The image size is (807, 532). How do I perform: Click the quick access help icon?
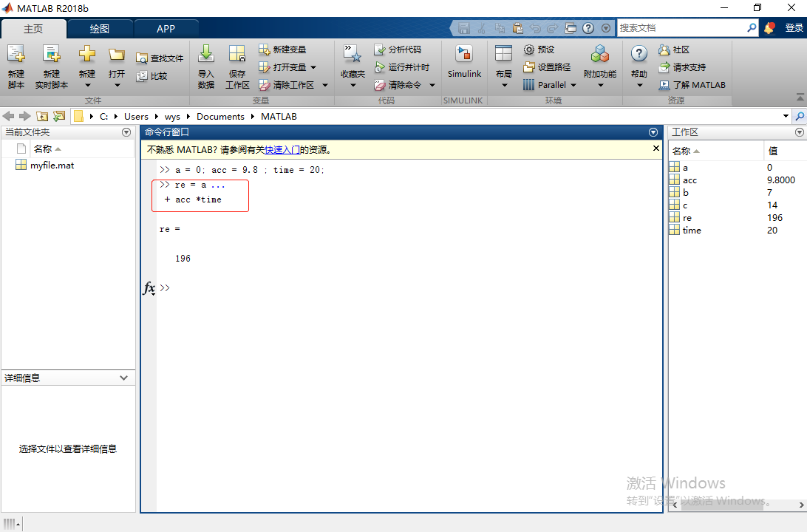(588, 28)
